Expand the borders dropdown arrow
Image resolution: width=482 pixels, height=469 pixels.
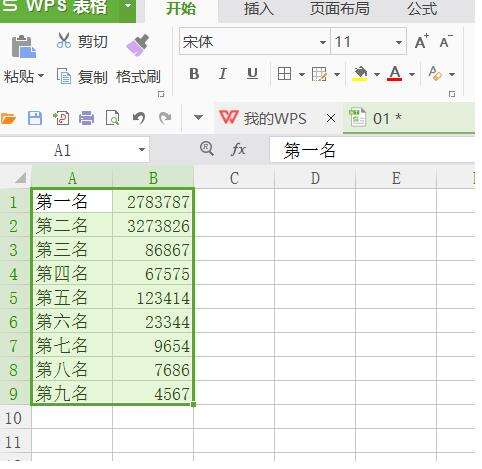[302, 74]
